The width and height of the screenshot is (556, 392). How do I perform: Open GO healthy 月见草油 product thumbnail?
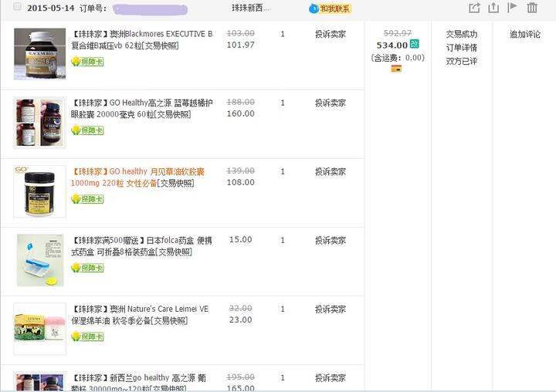coord(39,191)
